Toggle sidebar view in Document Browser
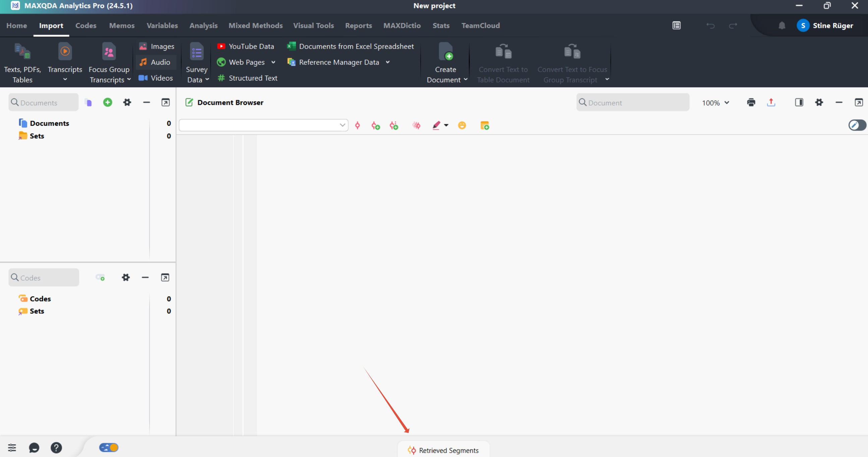This screenshot has height=457, width=868. [x=799, y=103]
